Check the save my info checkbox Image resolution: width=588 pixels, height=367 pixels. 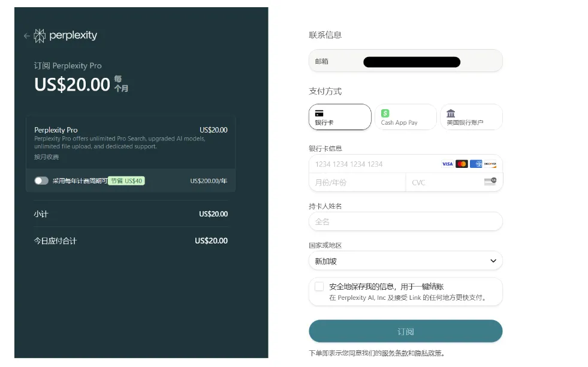319,287
